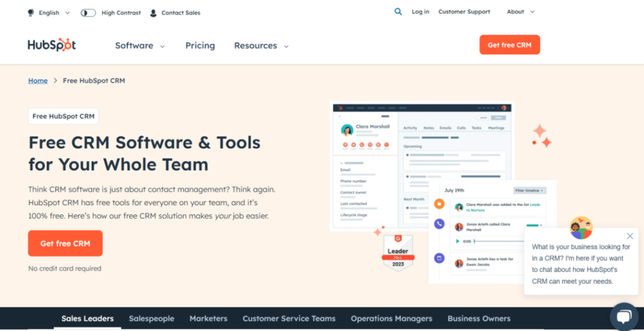644x331 pixels.
Task: Click the HubSpot logo
Action: (x=52, y=45)
